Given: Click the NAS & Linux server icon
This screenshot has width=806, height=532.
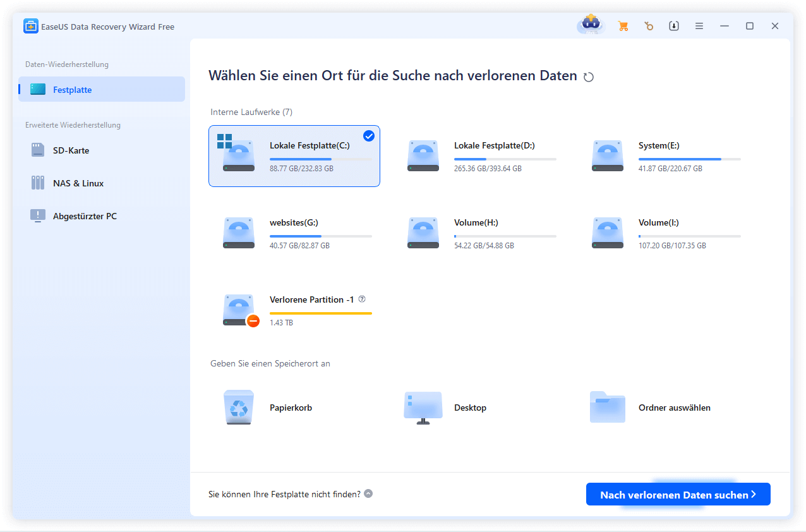Looking at the screenshot, I should pyautogui.click(x=38, y=183).
